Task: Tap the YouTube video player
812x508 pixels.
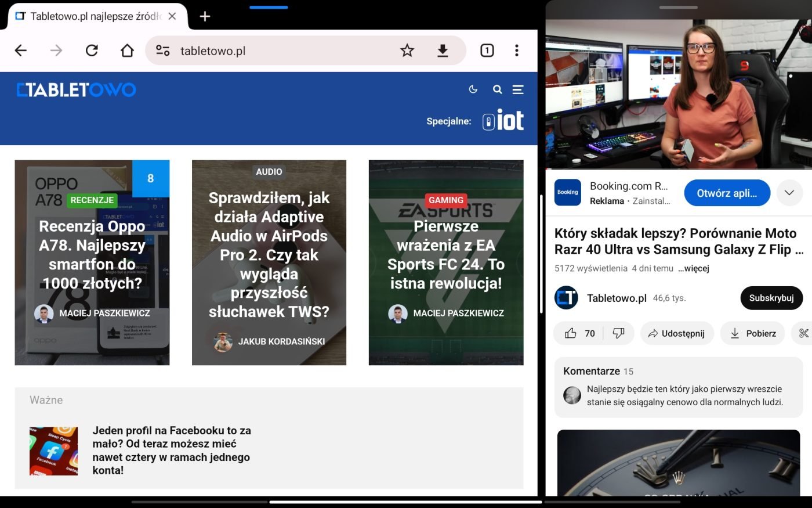Action: (x=679, y=94)
